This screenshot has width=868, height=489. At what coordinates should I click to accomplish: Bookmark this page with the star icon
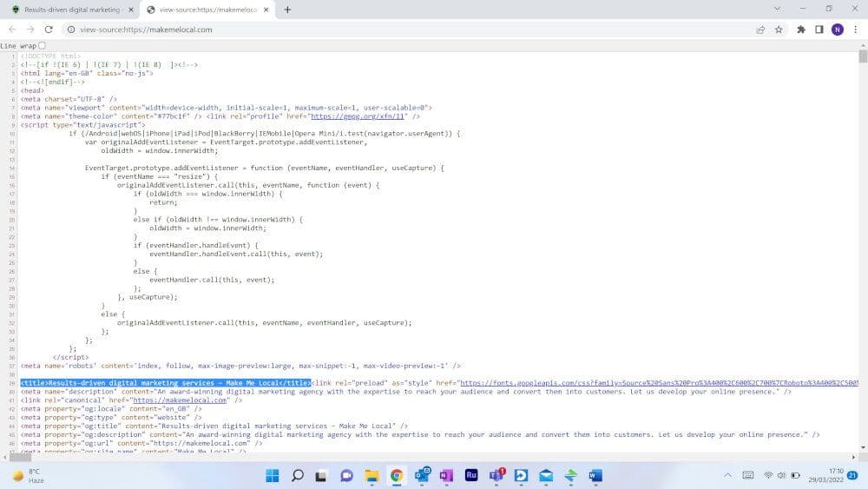779,29
